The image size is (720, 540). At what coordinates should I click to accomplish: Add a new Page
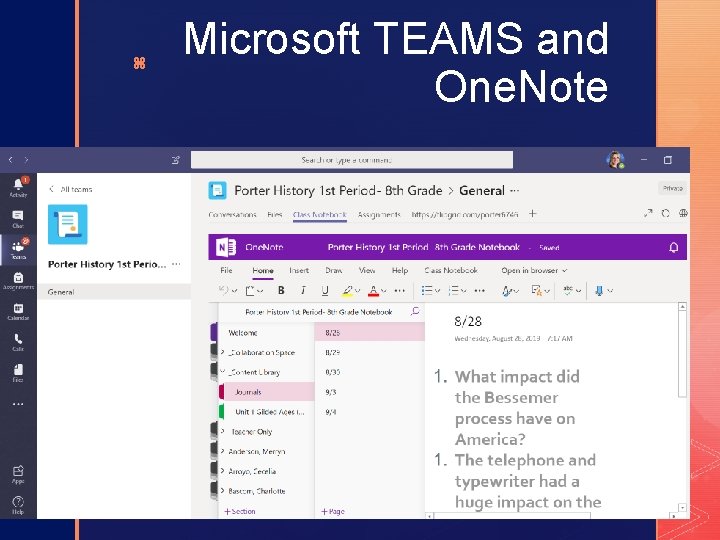pos(333,511)
